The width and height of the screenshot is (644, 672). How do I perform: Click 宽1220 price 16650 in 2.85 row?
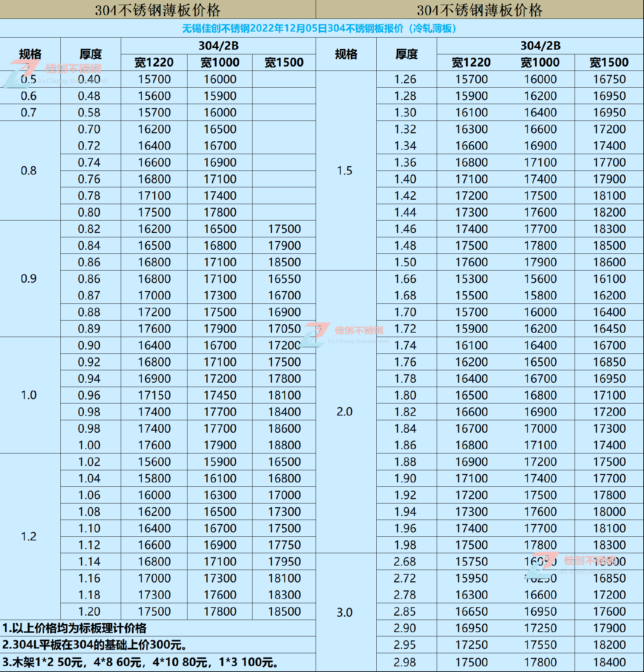click(x=472, y=612)
